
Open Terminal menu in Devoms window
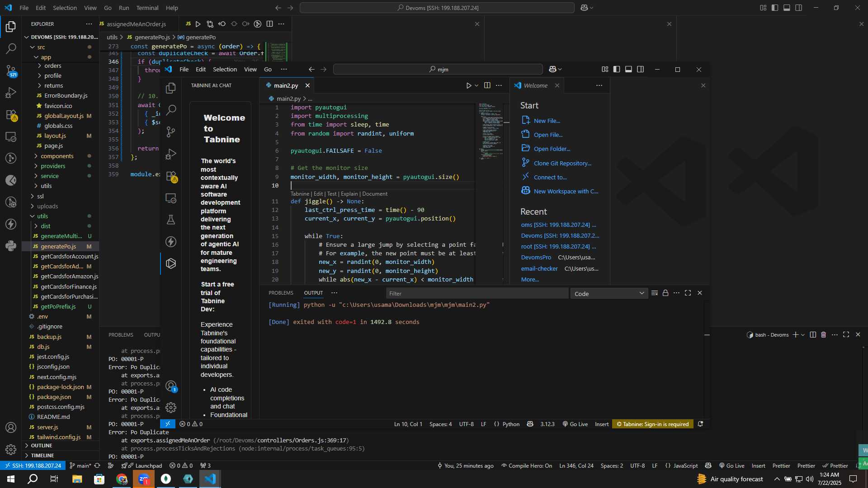coord(147,8)
